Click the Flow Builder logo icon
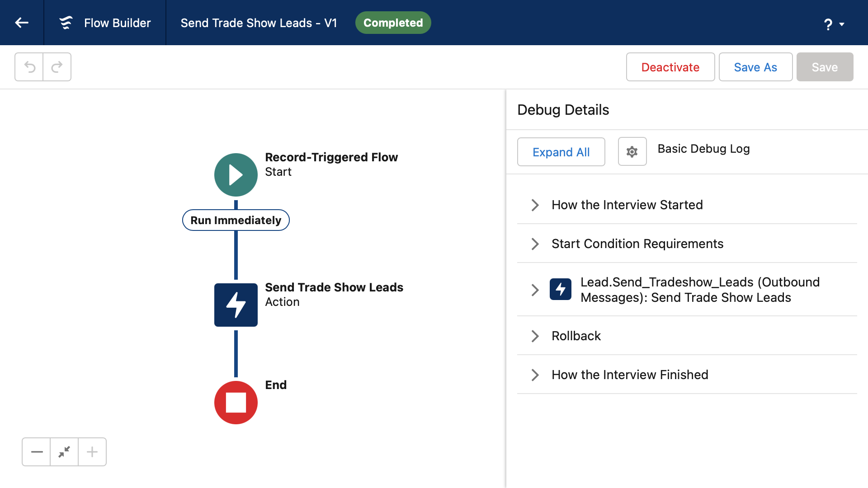868x488 pixels. [66, 23]
